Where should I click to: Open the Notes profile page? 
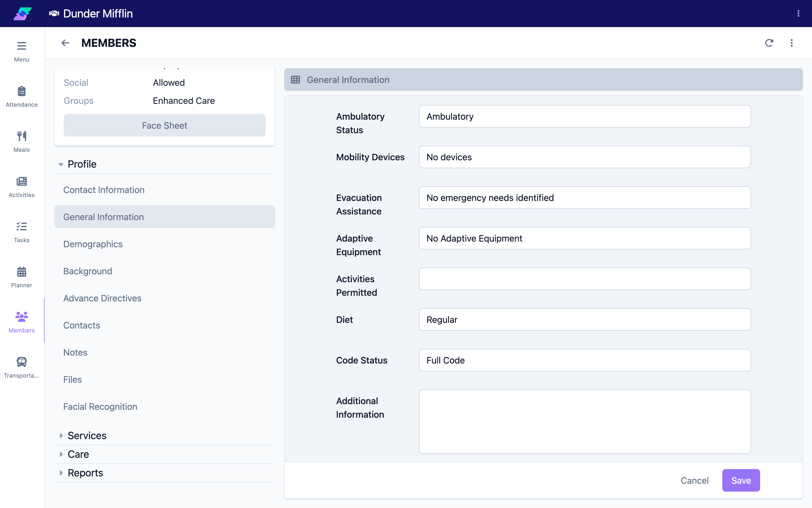[164, 352]
